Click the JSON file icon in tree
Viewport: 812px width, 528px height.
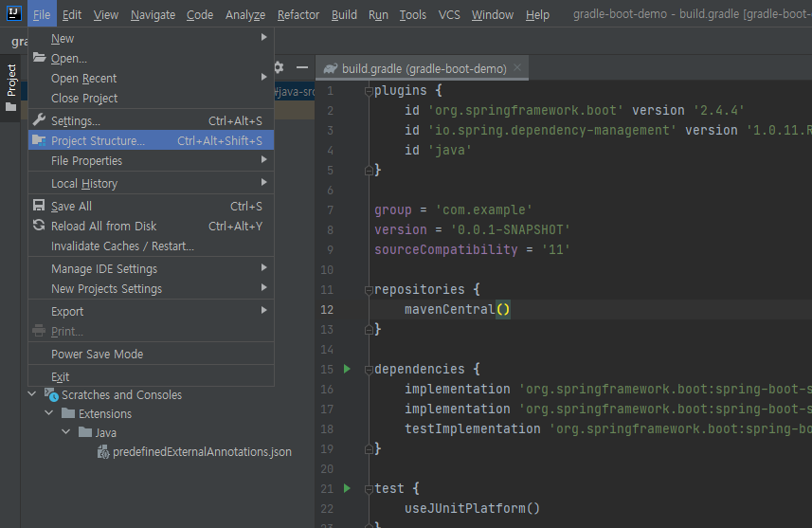point(103,452)
